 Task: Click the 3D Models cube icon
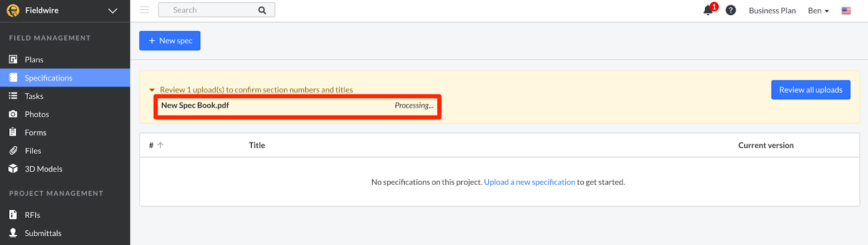coord(13,169)
